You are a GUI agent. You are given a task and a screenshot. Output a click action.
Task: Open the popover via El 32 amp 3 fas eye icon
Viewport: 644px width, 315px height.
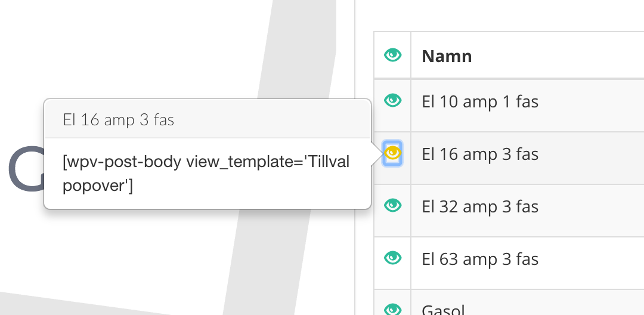coord(392,205)
